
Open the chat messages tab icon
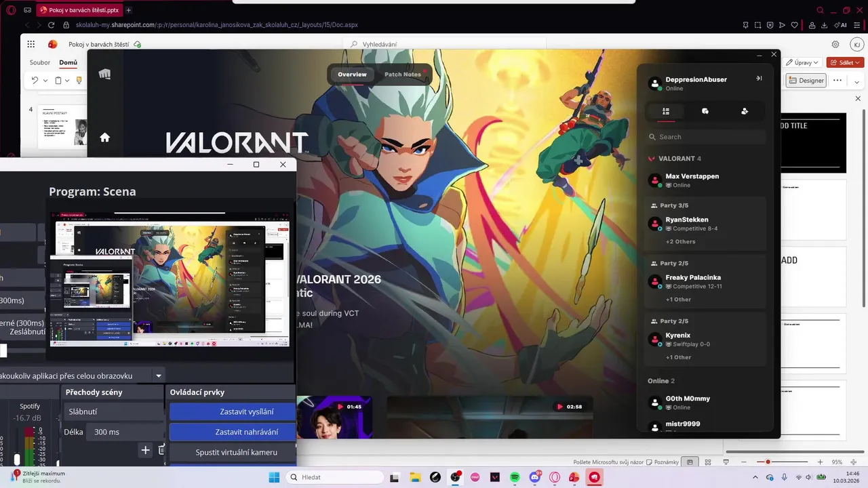point(705,111)
